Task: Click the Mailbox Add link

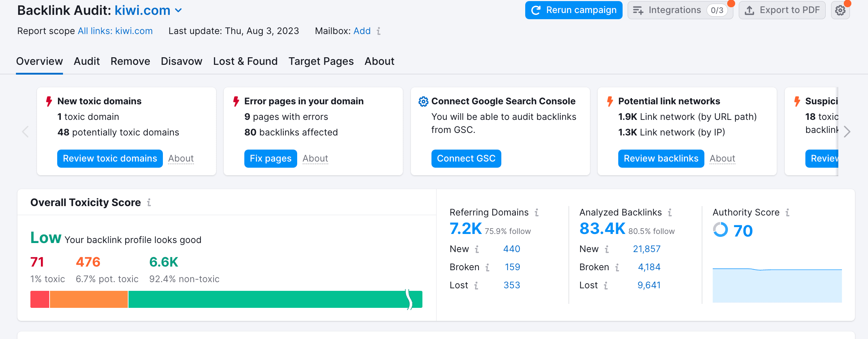Action: tap(362, 31)
